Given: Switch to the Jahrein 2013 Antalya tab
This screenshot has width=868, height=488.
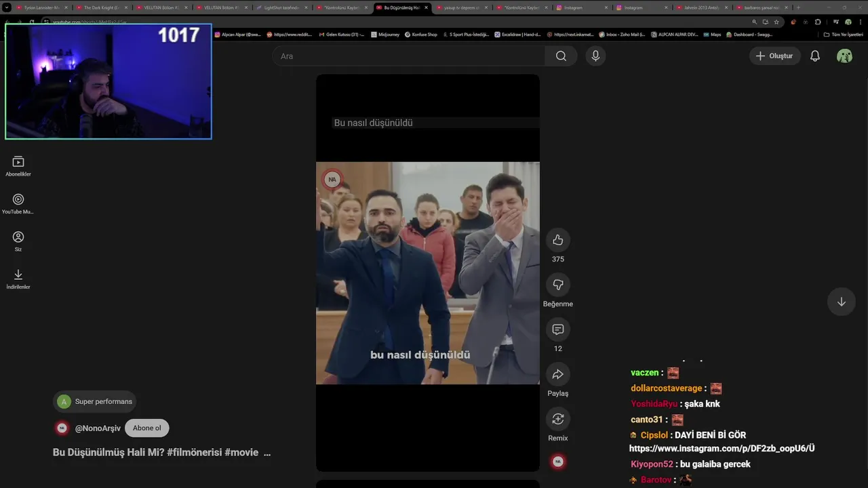Looking at the screenshot, I should coord(701,7).
